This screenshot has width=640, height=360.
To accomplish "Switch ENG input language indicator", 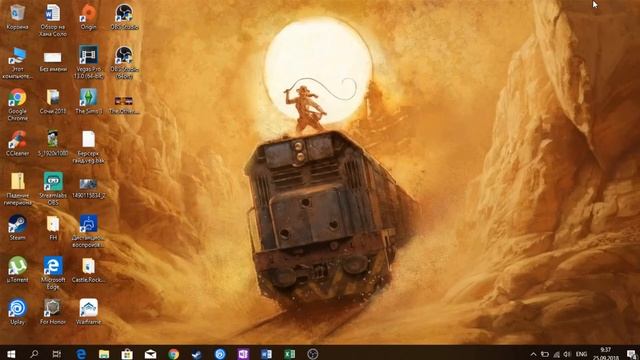I will click(x=581, y=354).
